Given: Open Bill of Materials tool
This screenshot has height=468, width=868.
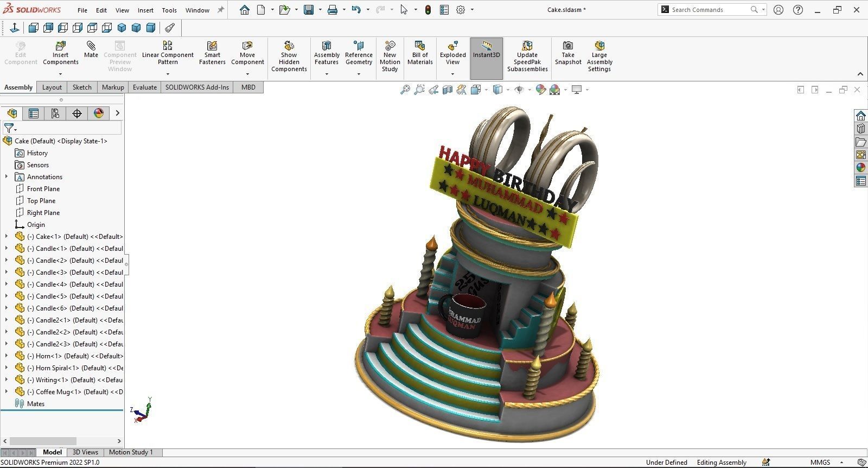Looking at the screenshot, I should (420, 53).
